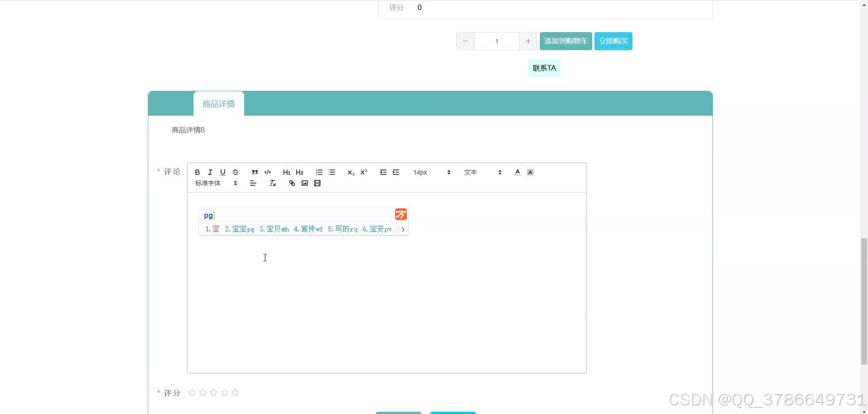868x414 pixels.
Task: Toggle underline formatting
Action: point(222,172)
